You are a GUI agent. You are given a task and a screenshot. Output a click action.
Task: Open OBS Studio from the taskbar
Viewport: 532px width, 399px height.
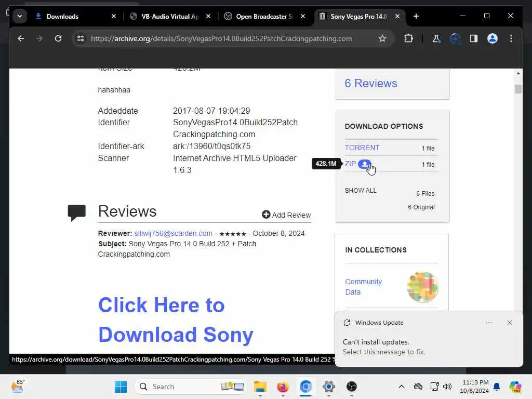point(352,387)
